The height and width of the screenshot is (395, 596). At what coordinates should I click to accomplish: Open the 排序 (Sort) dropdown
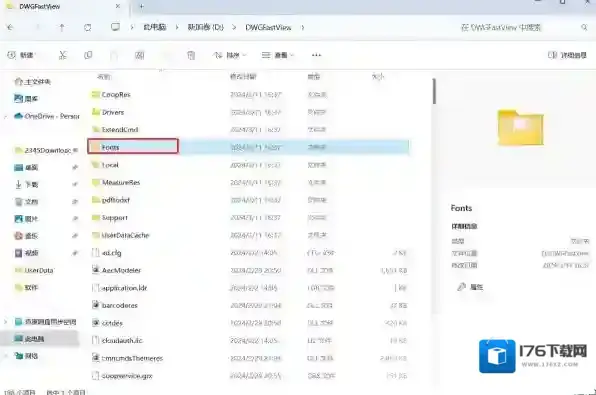(x=230, y=56)
